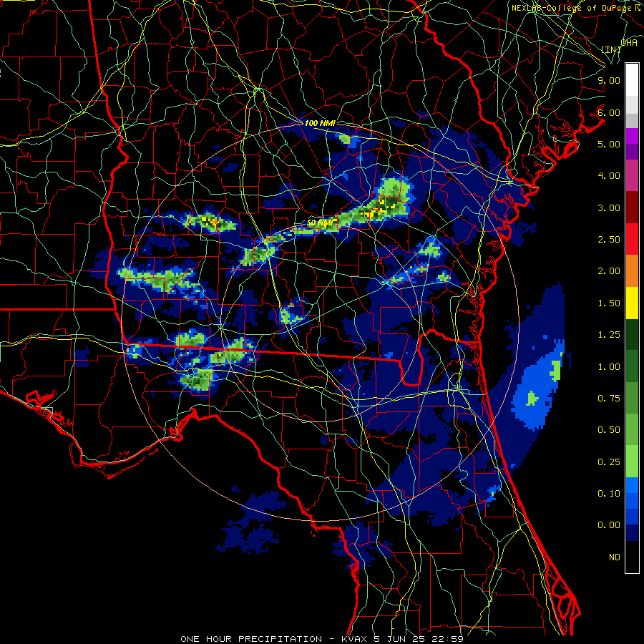Click the 0.10 legend value
Image resolution: width=644 pixels, height=644 pixels.
tap(609, 494)
